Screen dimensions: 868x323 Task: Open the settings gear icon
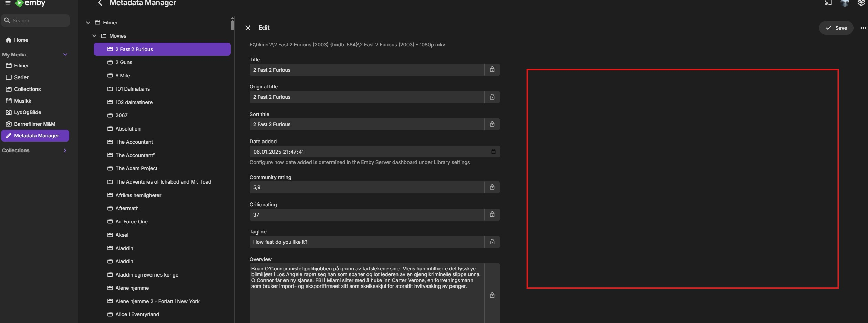pos(861,3)
